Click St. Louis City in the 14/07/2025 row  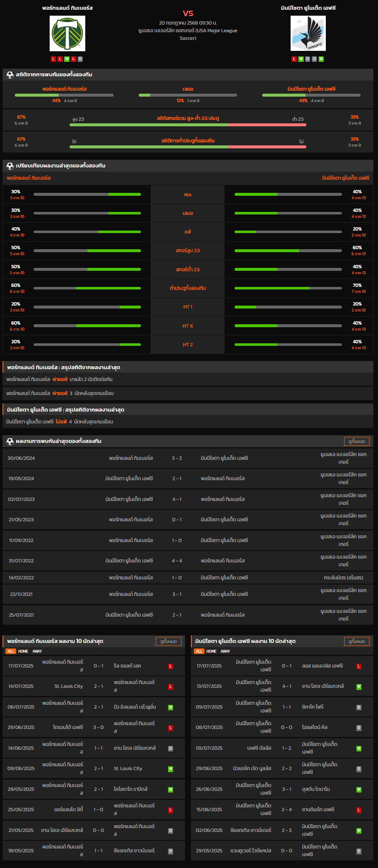(69, 686)
